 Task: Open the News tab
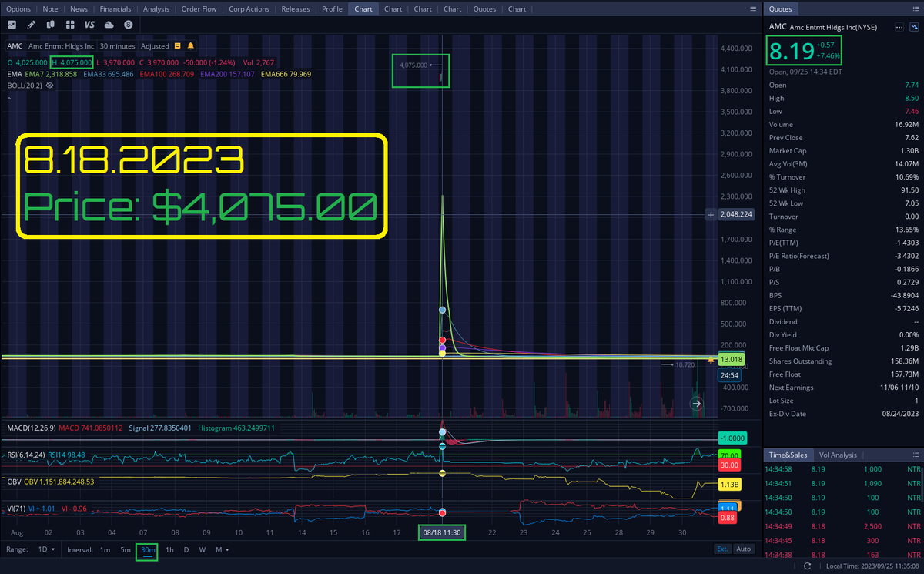pyautogui.click(x=79, y=9)
